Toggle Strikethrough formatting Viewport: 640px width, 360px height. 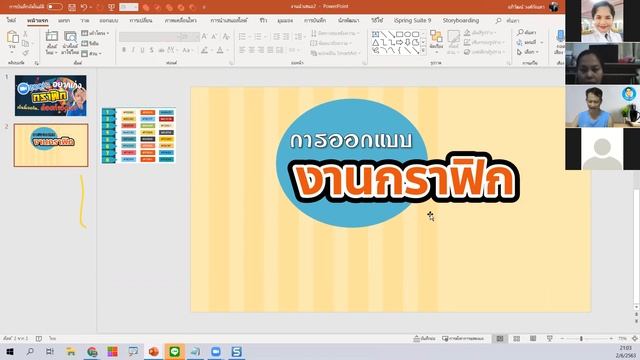(161, 50)
